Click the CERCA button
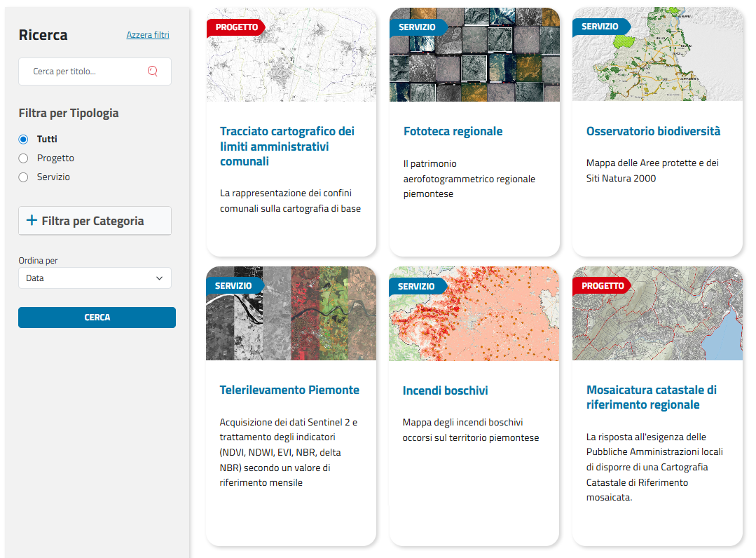Image resolution: width=756 pixels, height=558 pixels. [97, 318]
